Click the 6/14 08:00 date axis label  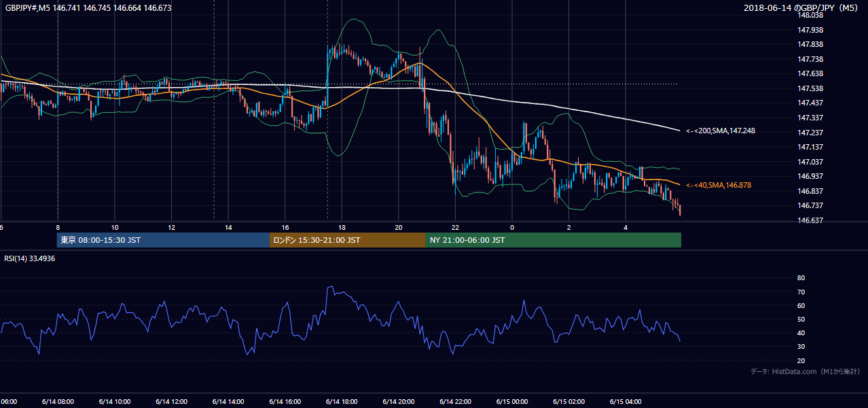58,401
